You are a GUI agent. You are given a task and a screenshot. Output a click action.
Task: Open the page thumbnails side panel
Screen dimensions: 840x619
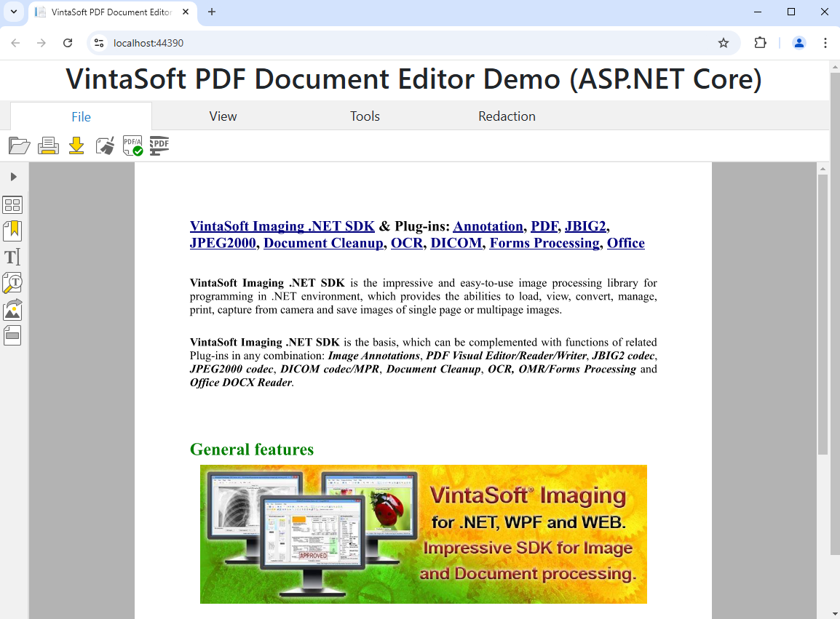(12, 205)
